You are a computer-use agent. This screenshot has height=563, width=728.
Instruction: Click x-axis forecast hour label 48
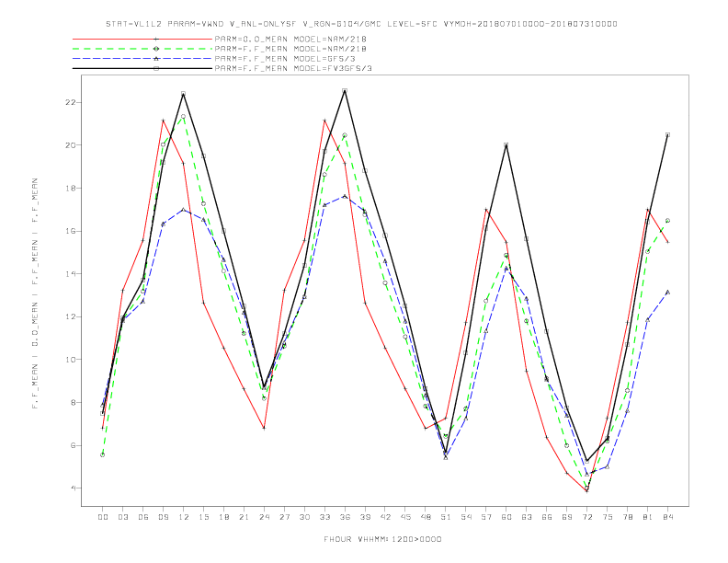426,517
